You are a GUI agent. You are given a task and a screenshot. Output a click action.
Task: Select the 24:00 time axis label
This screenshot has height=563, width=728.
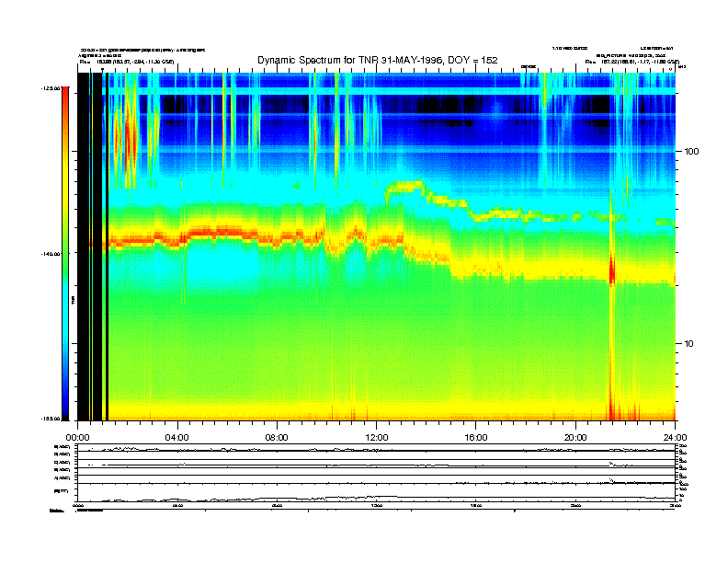[675, 438]
